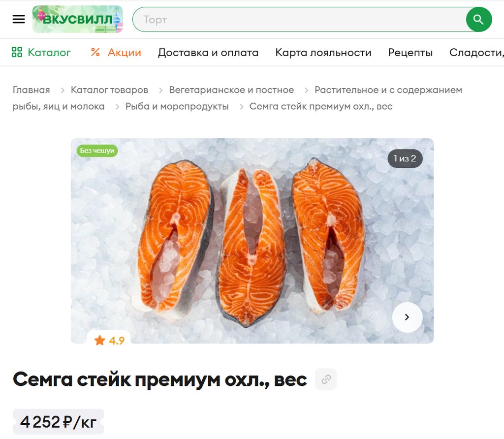Image resolution: width=504 pixels, height=439 pixels.
Task: Click inside the Торт search field
Action: click(299, 20)
